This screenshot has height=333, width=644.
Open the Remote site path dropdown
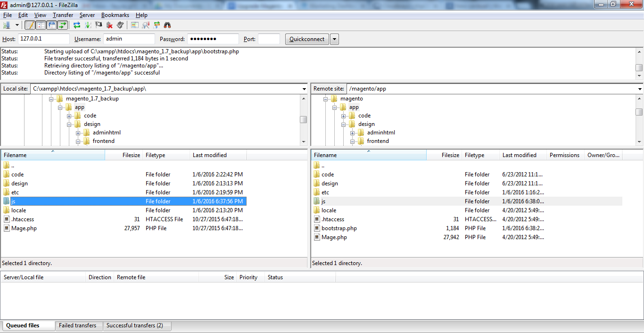640,89
